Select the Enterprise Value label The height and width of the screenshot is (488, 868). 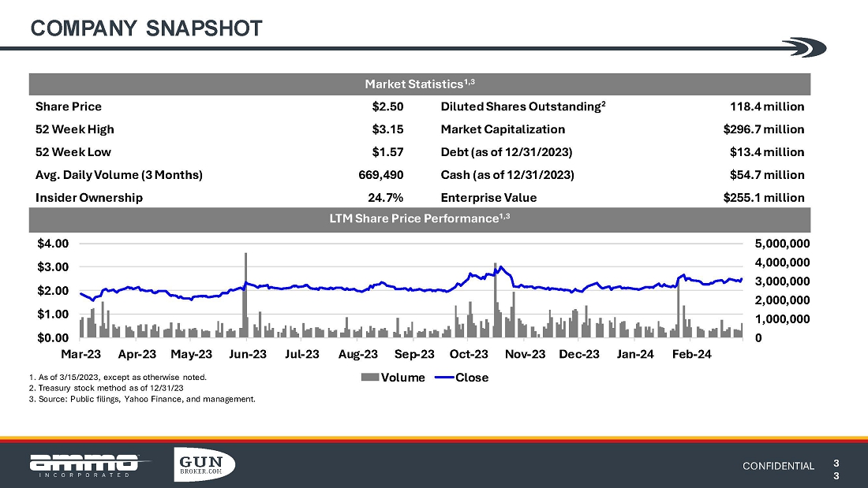(488, 198)
